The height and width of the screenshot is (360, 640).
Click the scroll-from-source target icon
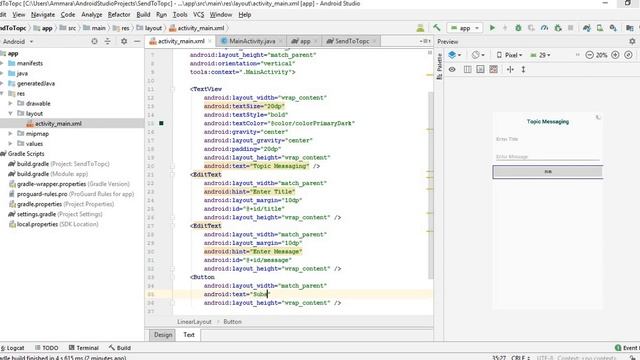point(94,41)
